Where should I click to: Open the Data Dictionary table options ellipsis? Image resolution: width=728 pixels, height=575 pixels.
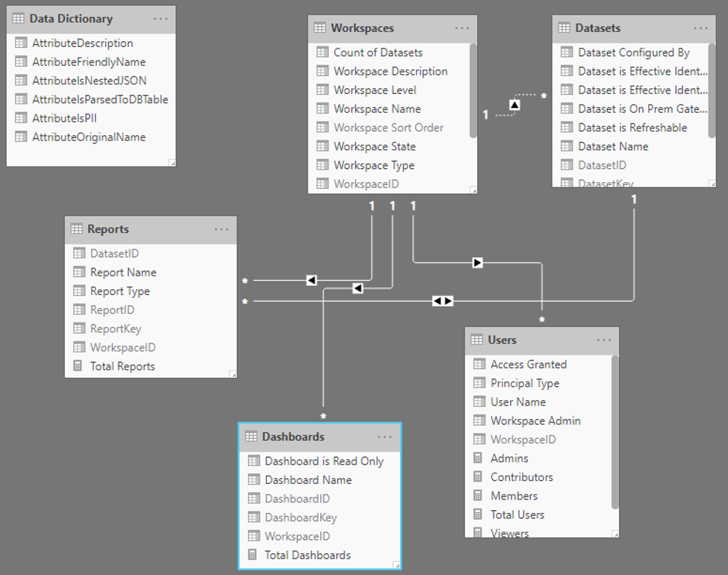[x=161, y=19]
